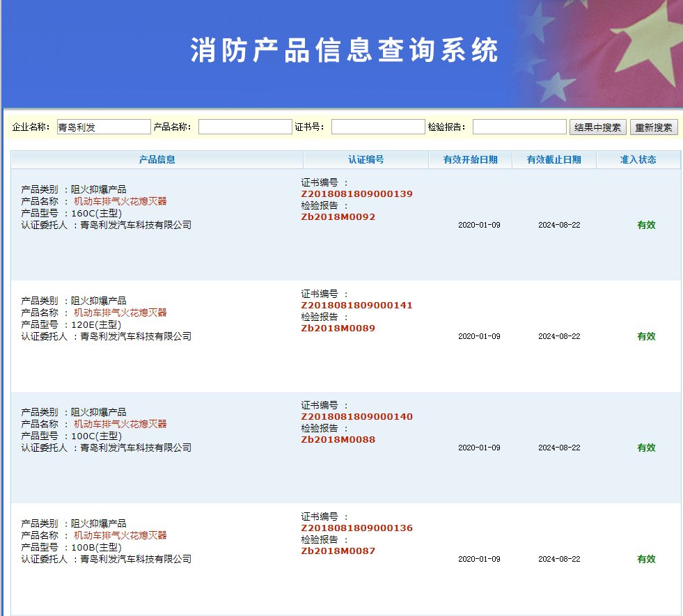
Task: Open certificate Z2018081809000136
Action: (x=356, y=528)
